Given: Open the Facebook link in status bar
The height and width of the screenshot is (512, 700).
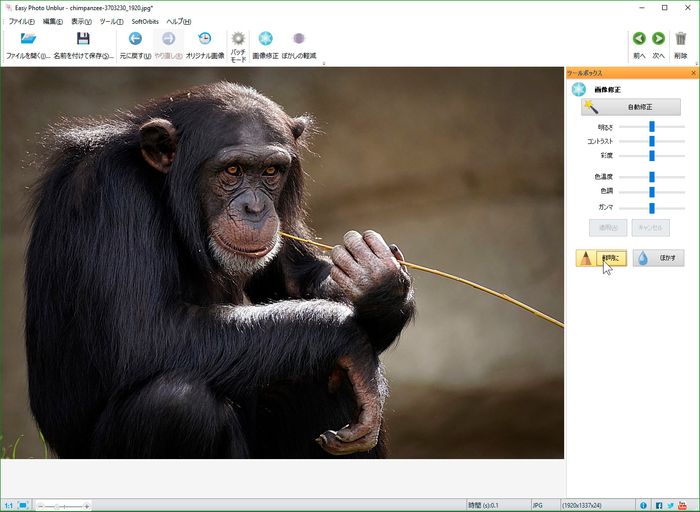Looking at the screenshot, I should click(659, 505).
